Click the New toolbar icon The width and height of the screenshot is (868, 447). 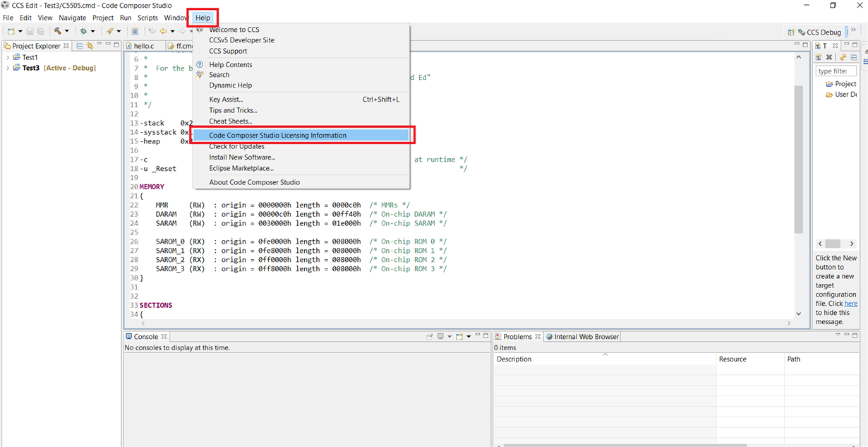pos(11,31)
